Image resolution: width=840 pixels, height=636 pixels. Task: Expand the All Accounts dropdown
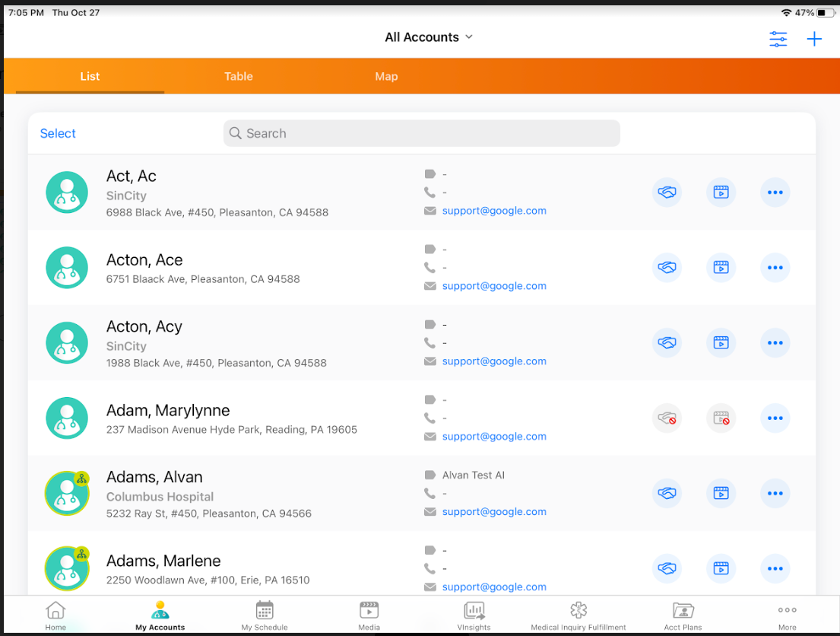(429, 37)
